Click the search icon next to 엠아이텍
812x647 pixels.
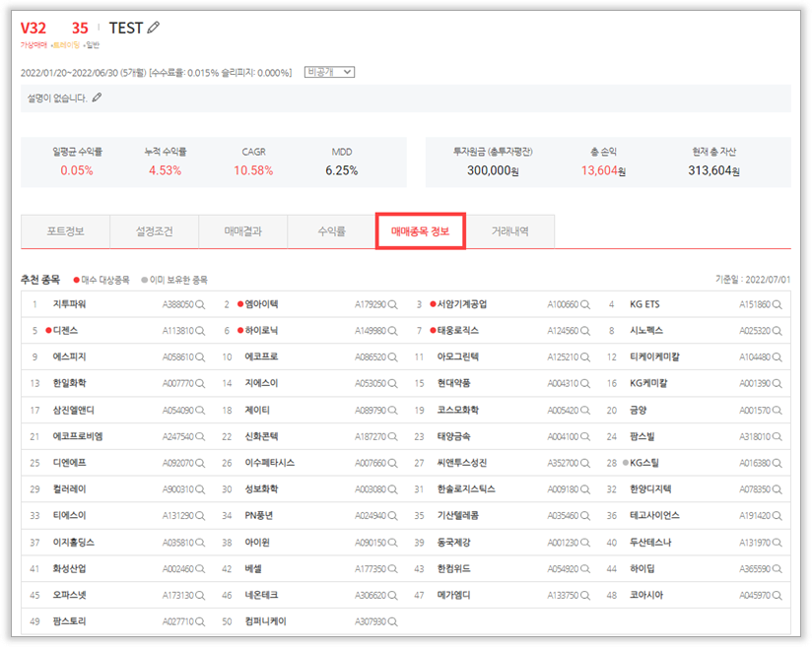coord(392,305)
